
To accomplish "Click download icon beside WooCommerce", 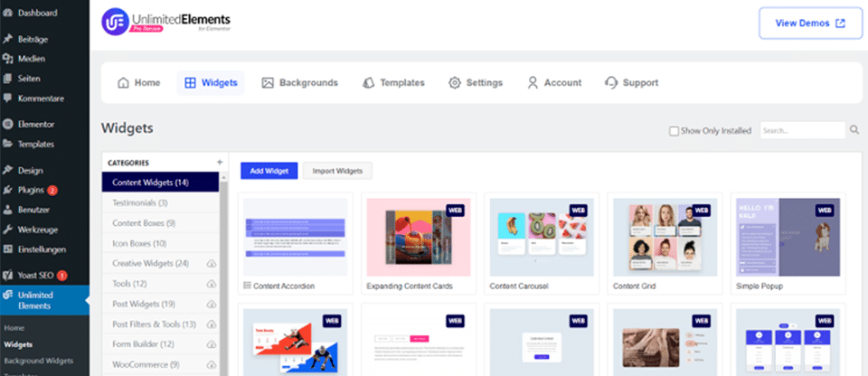I will tap(212, 365).
